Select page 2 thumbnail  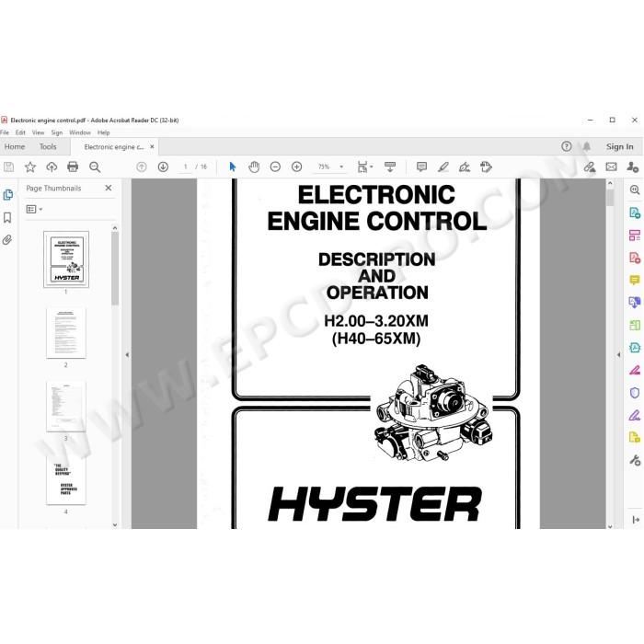click(x=66, y=333)
